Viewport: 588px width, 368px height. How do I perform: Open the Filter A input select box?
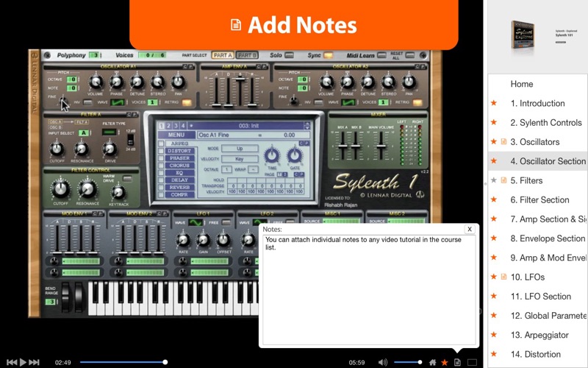click(84, 133)
